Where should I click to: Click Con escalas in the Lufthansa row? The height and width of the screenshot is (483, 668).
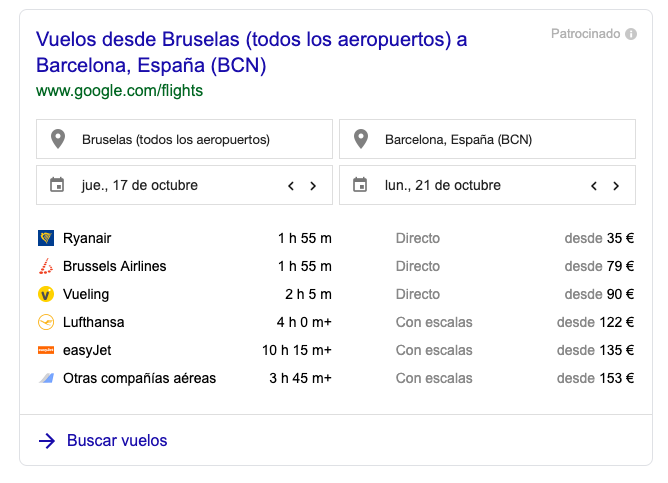tap(434, 322)
